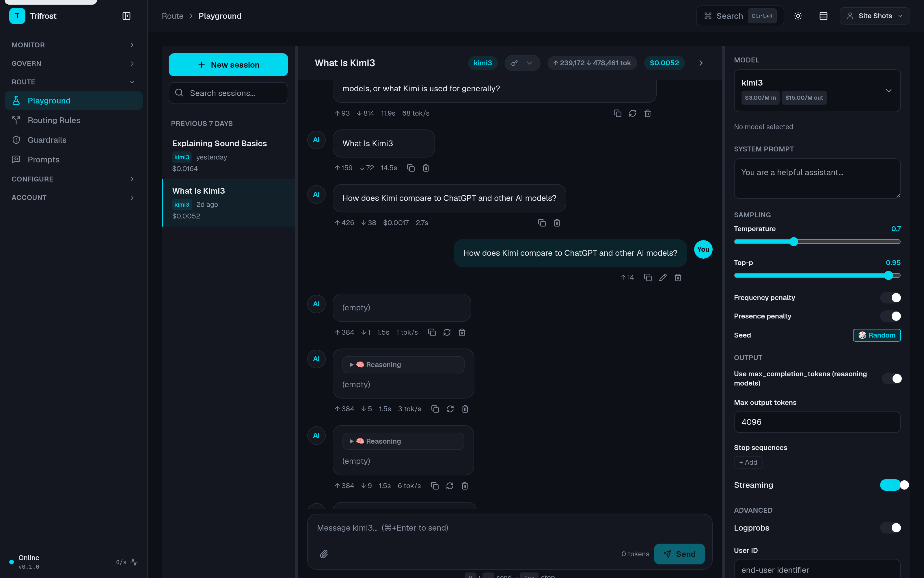Focus Message kimi3 input box
The image size is (924, 578).
[x=510, y=528]
